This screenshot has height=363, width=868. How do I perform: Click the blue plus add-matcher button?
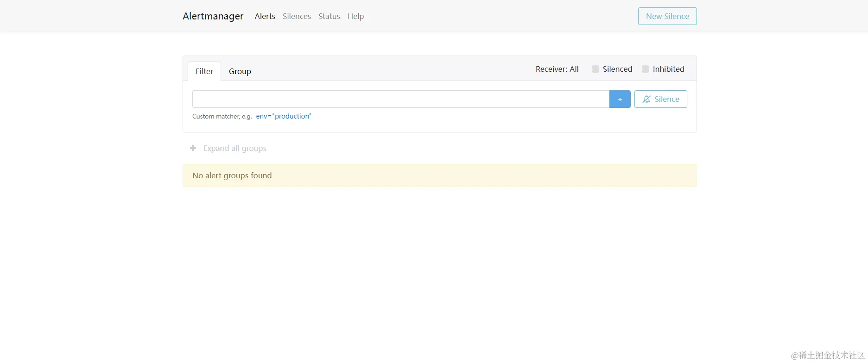click(620, 99)
